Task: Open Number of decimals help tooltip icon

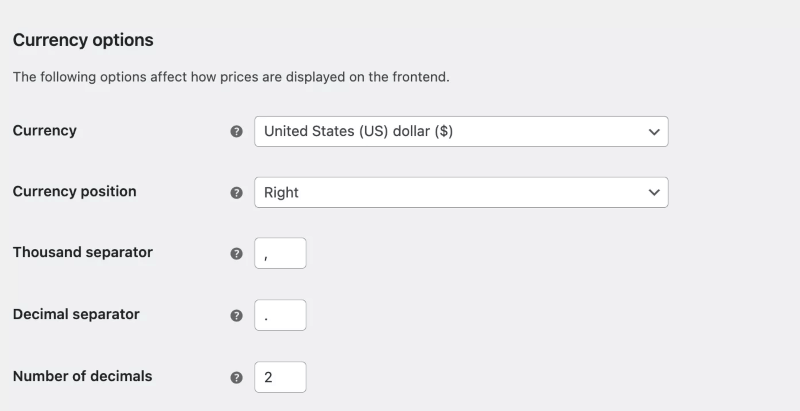Action: (237, 378)
